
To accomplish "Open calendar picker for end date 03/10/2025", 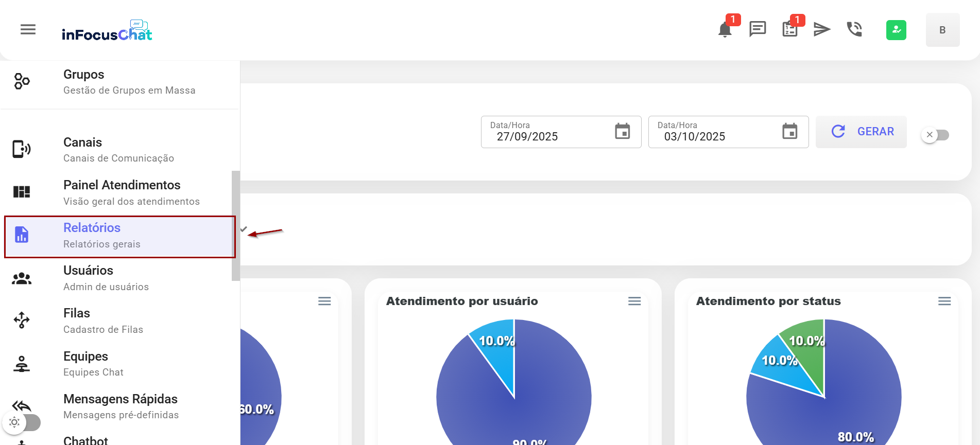I will click(x=789, y=132).
